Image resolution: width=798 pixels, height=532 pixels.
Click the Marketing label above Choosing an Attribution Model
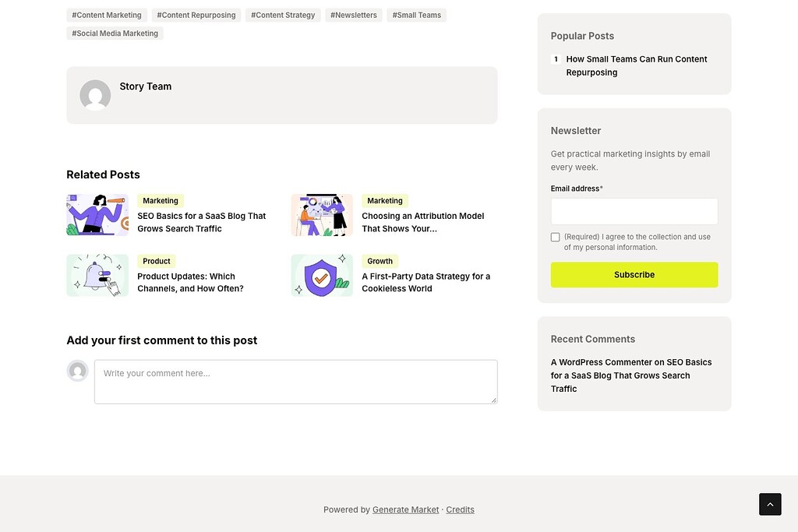click(385, 201)
